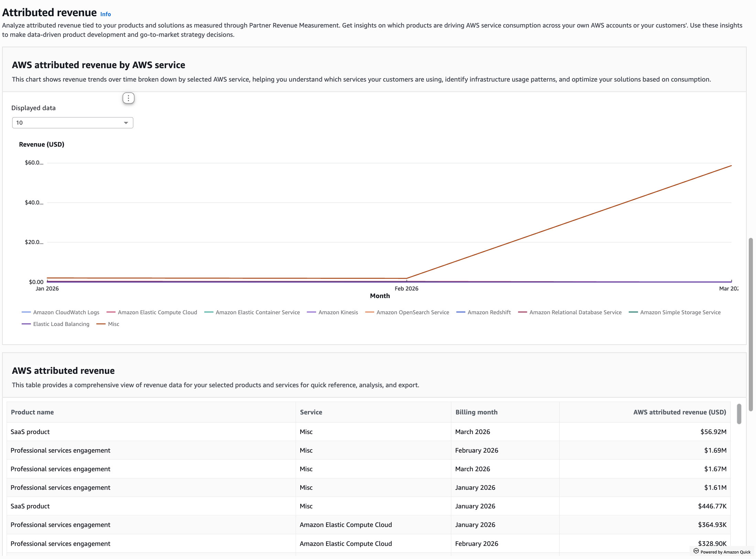
Task: Click the Powered by Amazon Quick badge icon
Action: pos(696,551)
